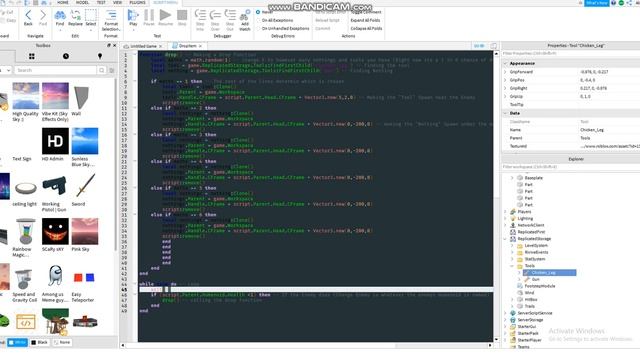The width and height of the screenshot is (640, 360).
Task: Collapse the Data properties section
Action: [x=505, y=113]
